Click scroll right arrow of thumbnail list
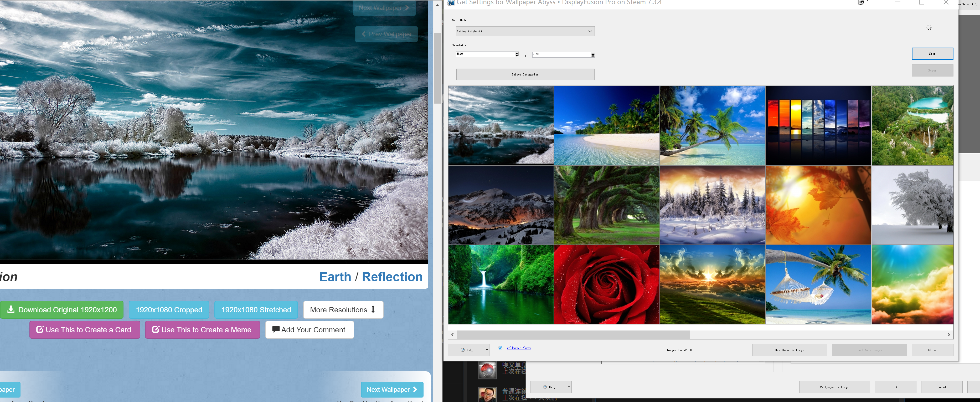This screenshot has width=980, height=402. tap(948, 335)
